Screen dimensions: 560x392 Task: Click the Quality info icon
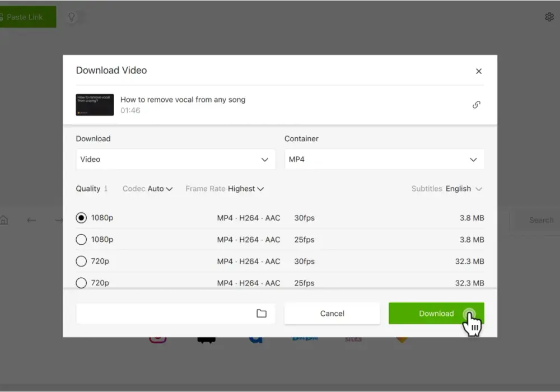pos(106,189)
